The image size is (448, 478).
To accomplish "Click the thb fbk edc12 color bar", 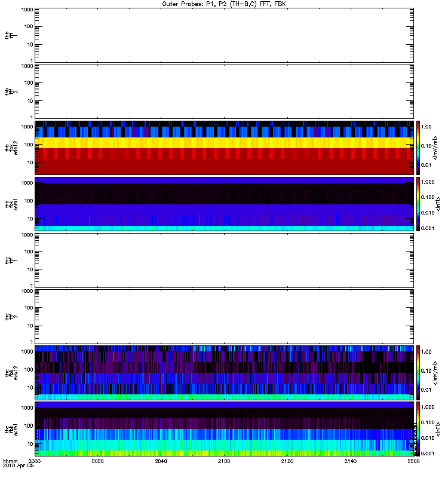I will pos(418,148).
